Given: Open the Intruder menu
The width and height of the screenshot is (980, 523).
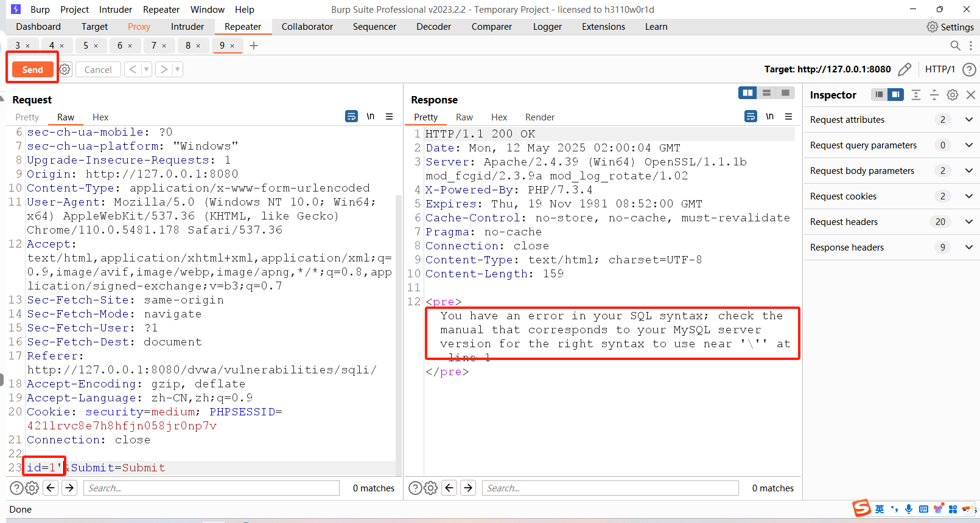Looking at the screenshot, I should click(116, 10).
